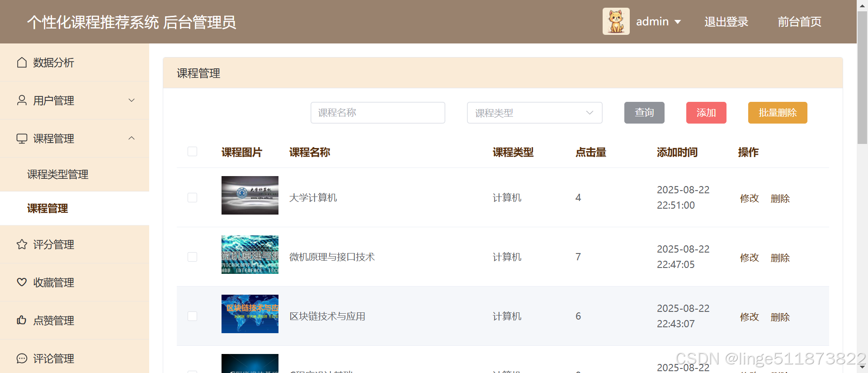Focus the 课程名称 search field

[377, 113]
